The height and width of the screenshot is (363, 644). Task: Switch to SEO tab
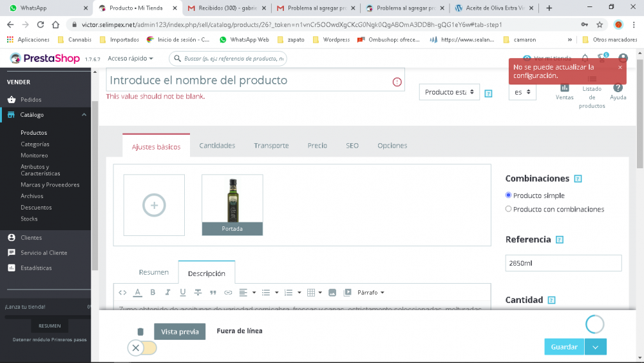(352, 146)
